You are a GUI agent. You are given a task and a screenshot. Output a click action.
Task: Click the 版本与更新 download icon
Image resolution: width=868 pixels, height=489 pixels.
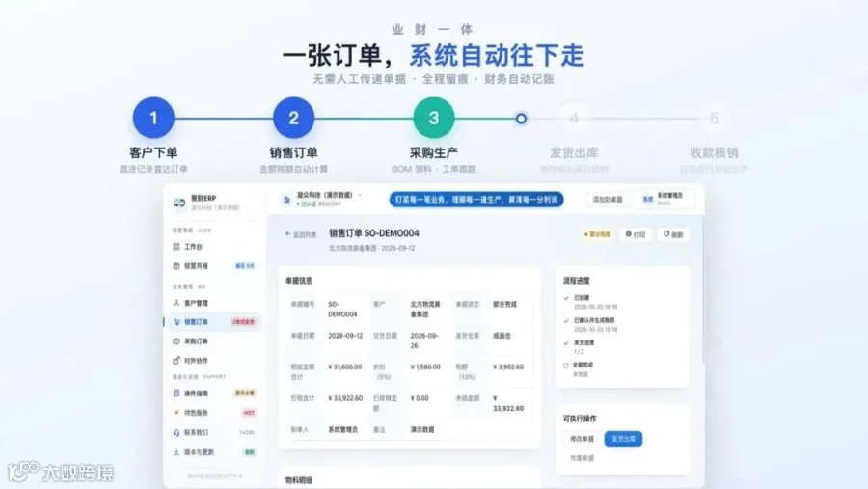click(x=176, y=452)
